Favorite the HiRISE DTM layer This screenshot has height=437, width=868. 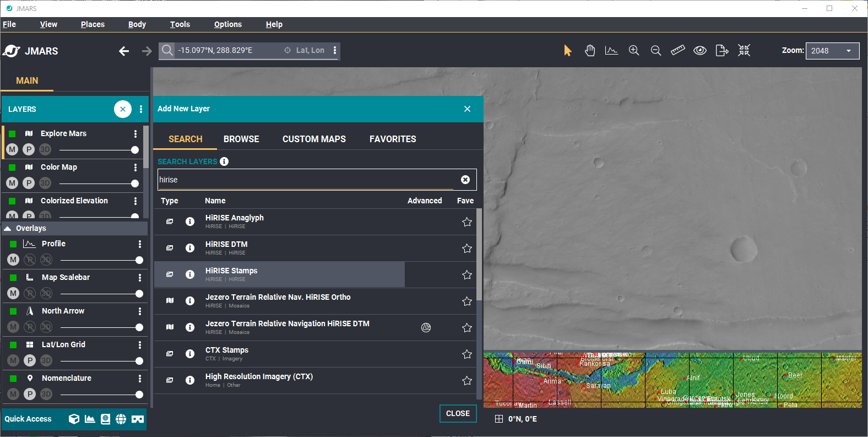coord(467,248)
